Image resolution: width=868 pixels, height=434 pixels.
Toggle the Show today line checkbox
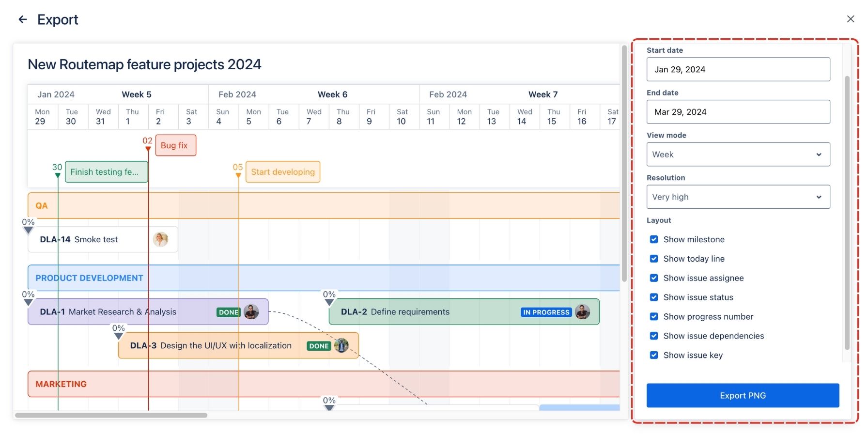(x=654, y=259)
